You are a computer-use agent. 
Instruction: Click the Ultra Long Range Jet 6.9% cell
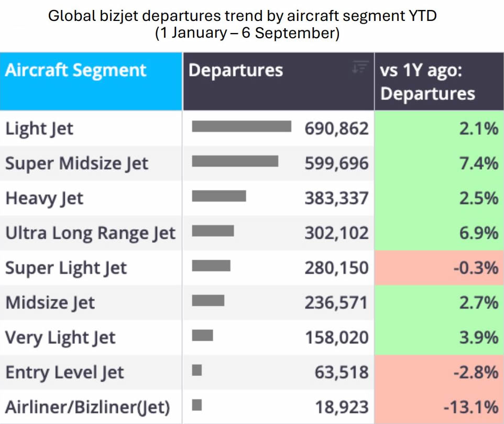click(x=439, y=233)
